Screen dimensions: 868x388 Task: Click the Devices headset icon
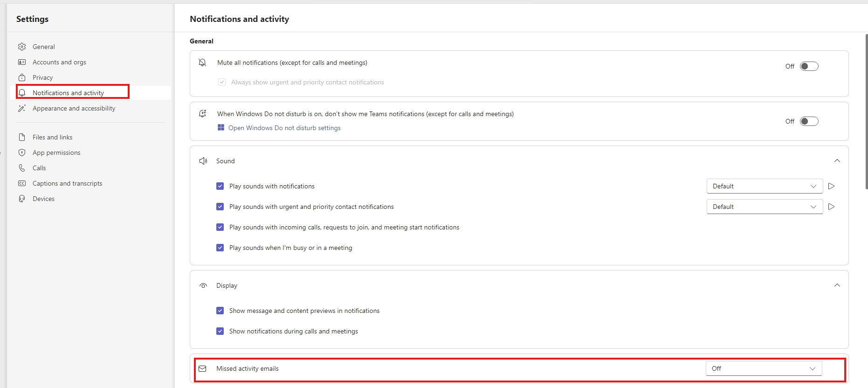[22, 199]
